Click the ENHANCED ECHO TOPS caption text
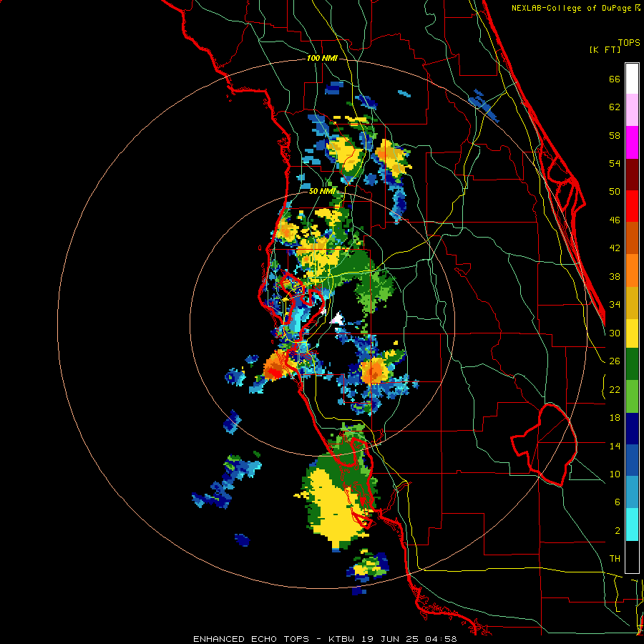This screenshot has width=644, height=644. pos(251,639)
